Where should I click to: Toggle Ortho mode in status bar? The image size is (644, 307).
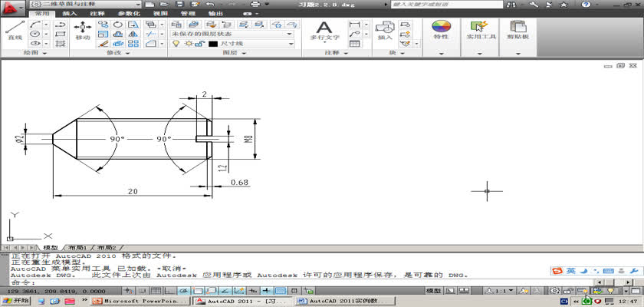click(171, 291)
